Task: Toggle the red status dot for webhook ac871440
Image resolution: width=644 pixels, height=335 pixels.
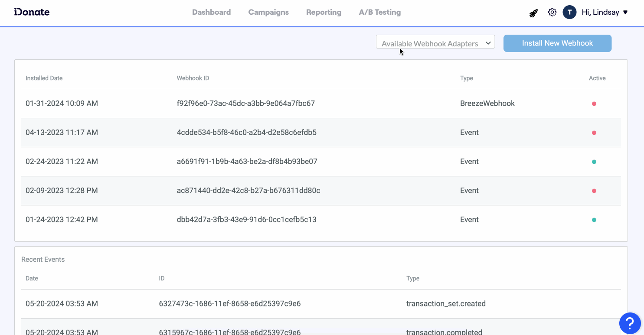Action: pos(594,190)
